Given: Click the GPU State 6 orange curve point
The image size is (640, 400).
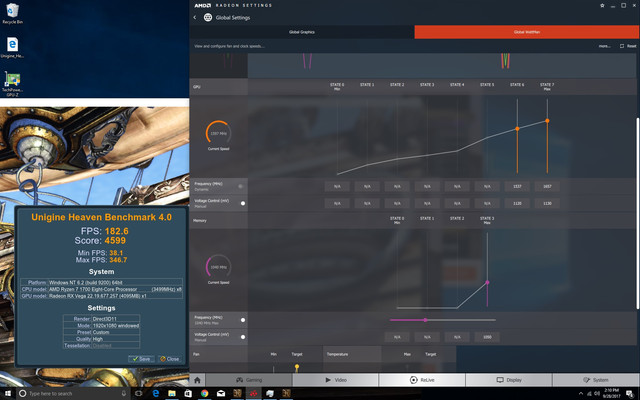Looking at the screenshot, I should 517,129.
